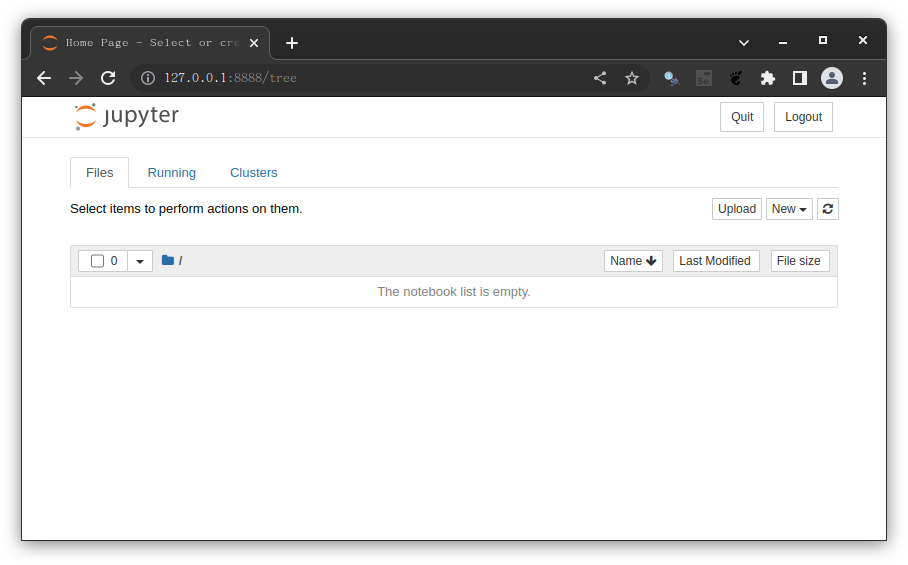Open the profile avatar menu
Image resolution: width=908 pixels, height=565 pixels.
(832, 78)
